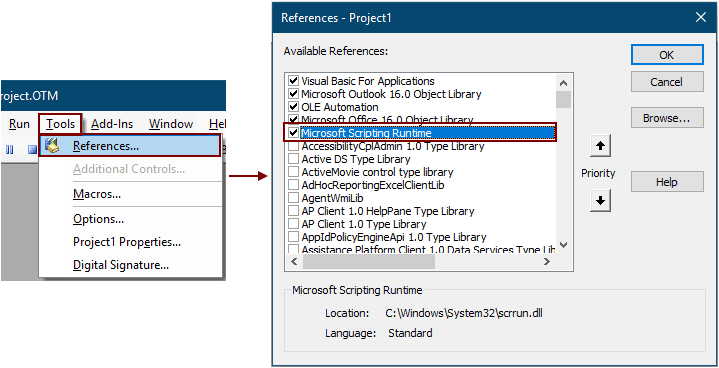Click the Priority down arrow button
The image size is (719, 368).
click(600, 201)
